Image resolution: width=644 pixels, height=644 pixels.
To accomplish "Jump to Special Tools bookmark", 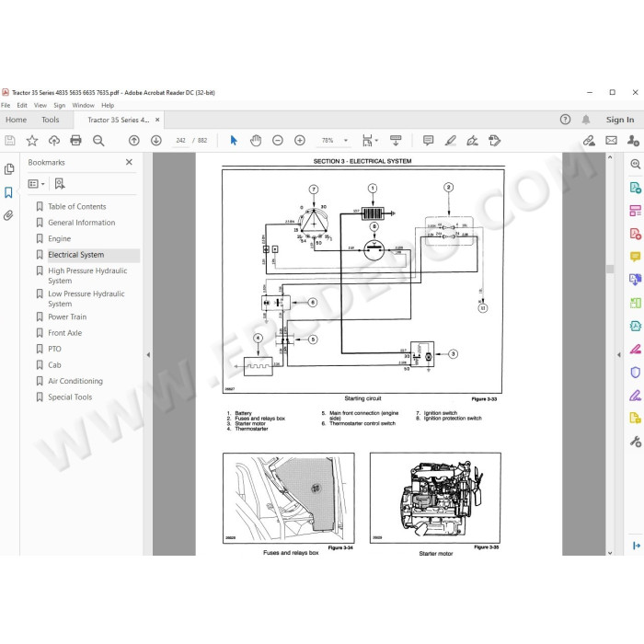I will [70, 397].
